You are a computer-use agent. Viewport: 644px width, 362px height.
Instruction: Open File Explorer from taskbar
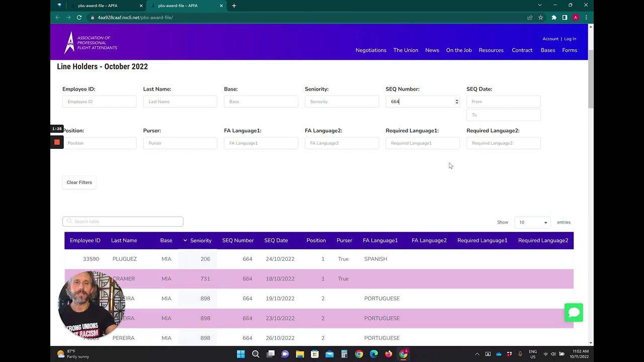(300, 354)
